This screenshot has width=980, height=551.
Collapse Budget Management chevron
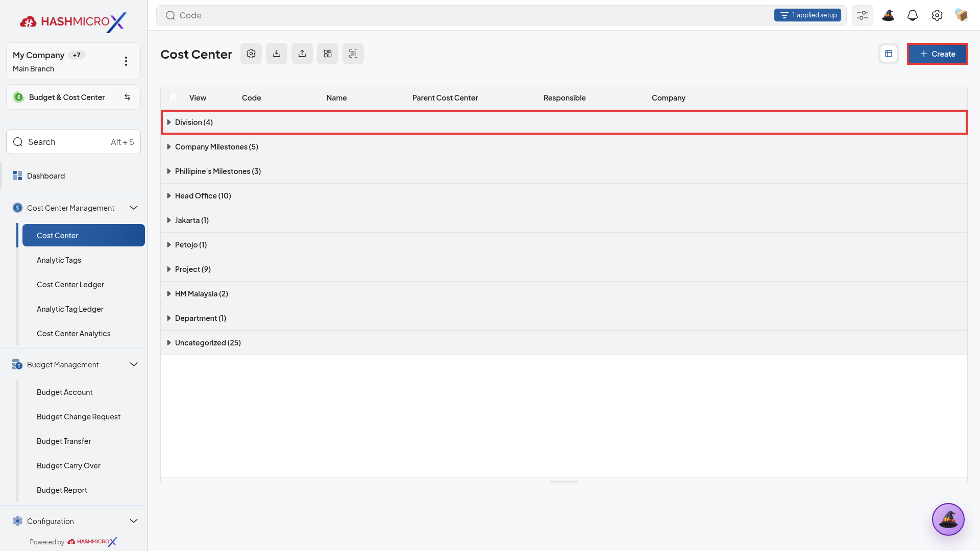click(134, 364)
